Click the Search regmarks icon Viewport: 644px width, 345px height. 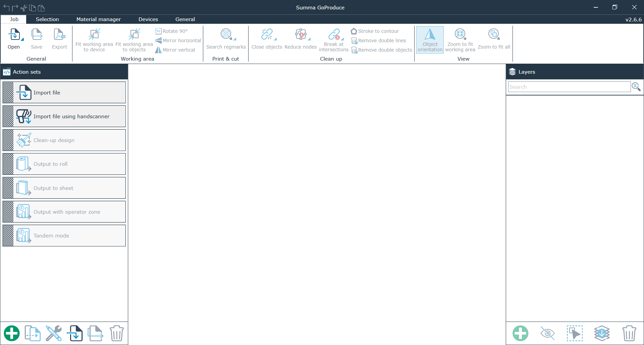(226, 34)
